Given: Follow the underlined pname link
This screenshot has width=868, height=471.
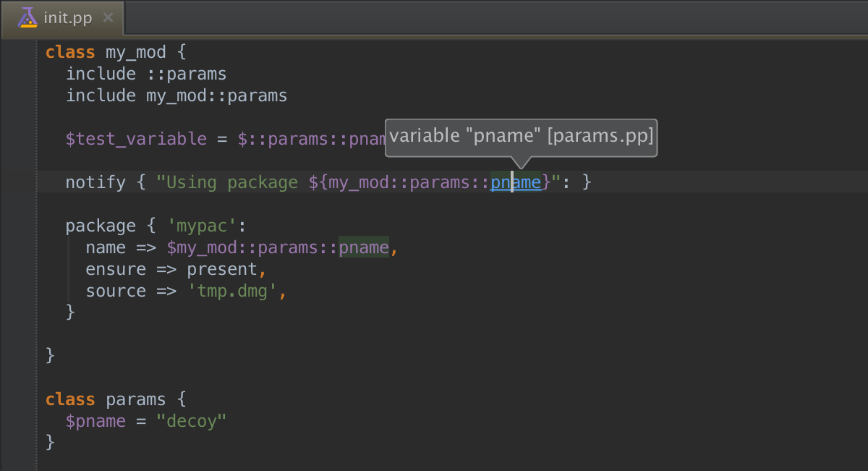Looking at the screenshot, I should coord(516,182).
